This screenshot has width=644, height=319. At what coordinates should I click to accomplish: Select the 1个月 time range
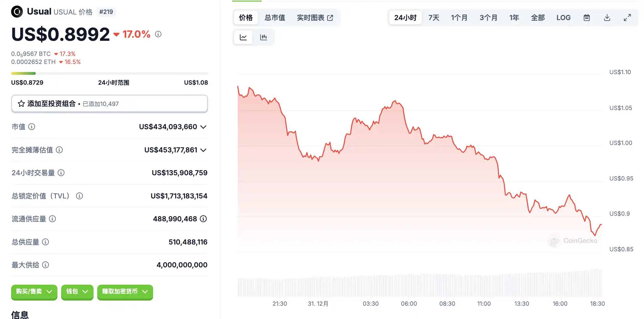[x=459, y=18]
